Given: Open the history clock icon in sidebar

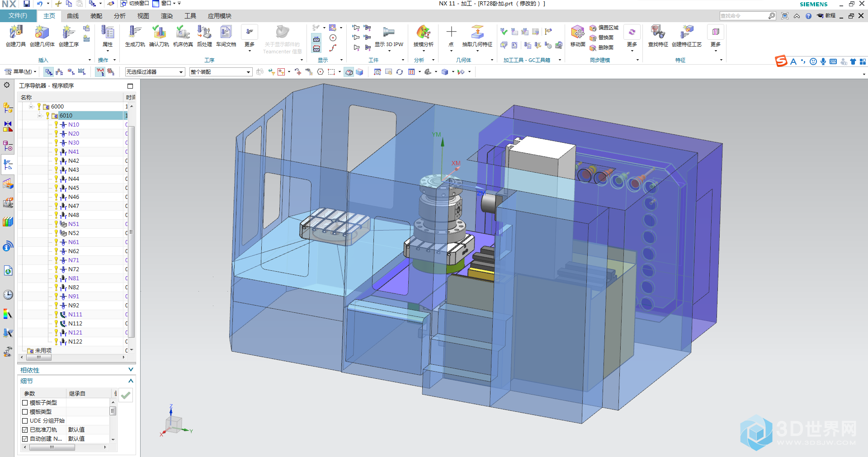Looking at the screenshot, I should (8, 295).
